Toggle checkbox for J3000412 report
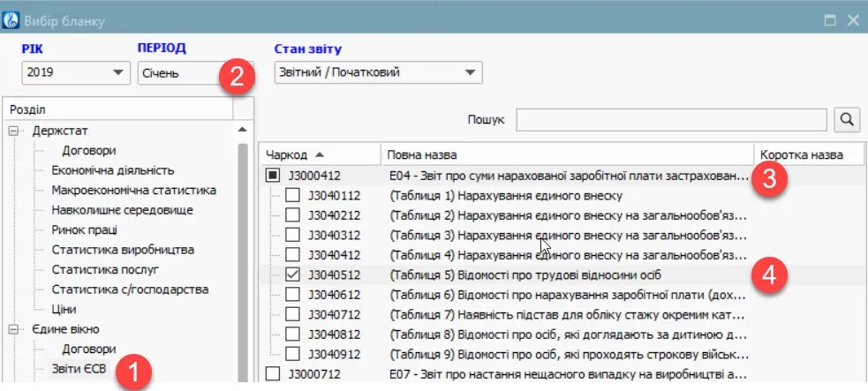Screen dimensions: 868x391 click(272, 176)
